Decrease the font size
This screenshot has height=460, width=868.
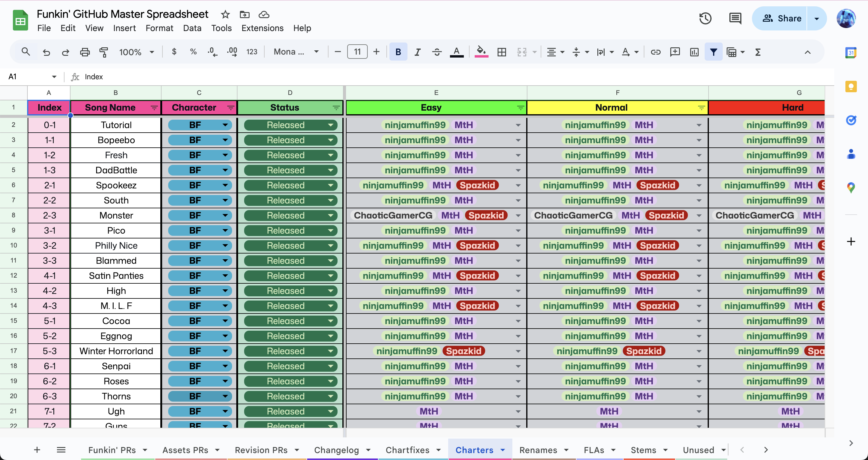(338, 52)
